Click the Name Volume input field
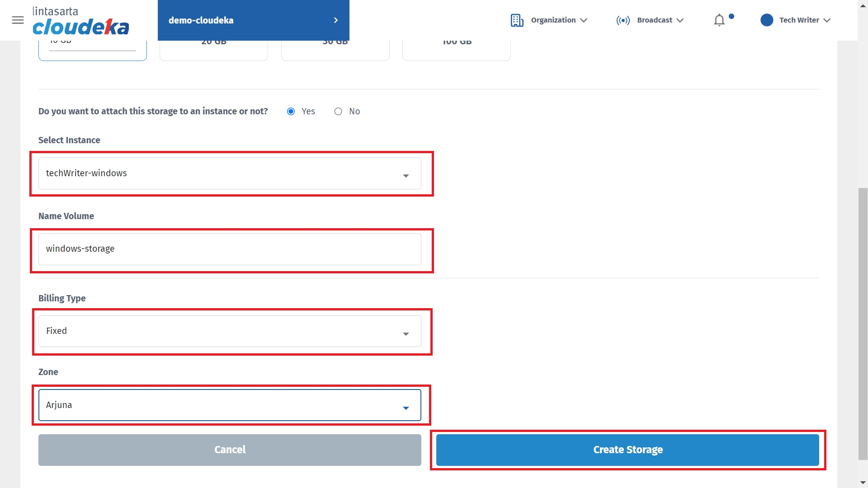This screenshot has height=488, width=868. coord(230,249)
